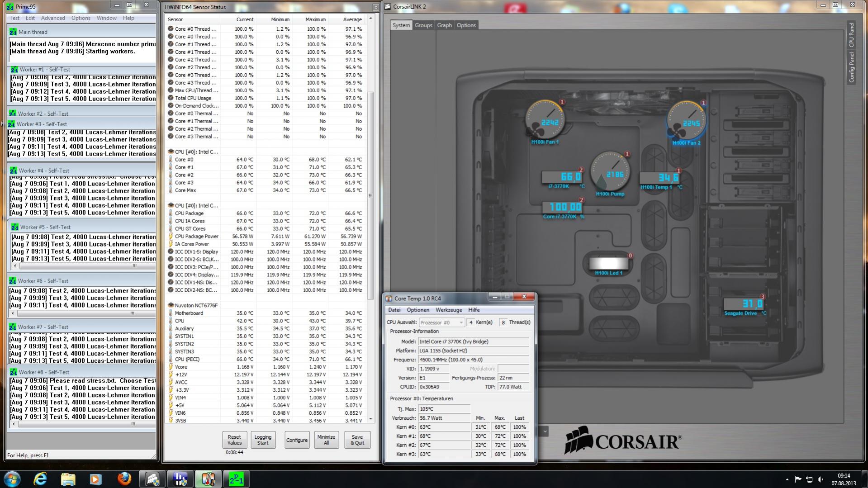This screenshot has height=488, width=868.
Task: Open the Edit menu in Prime95
Action: [x=30, y=18]
